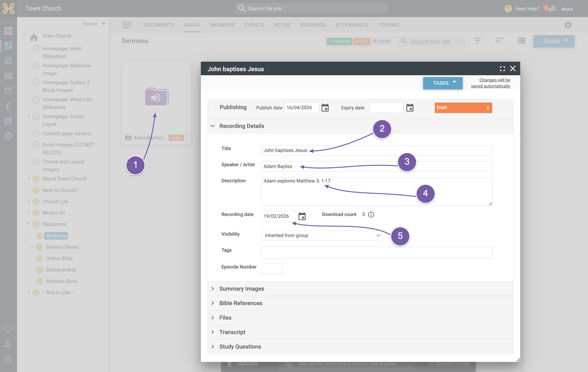The width and height of the screenshot is (588, 372).
Task: Toggle the Expired filter badge
Action: pos(382,41)
